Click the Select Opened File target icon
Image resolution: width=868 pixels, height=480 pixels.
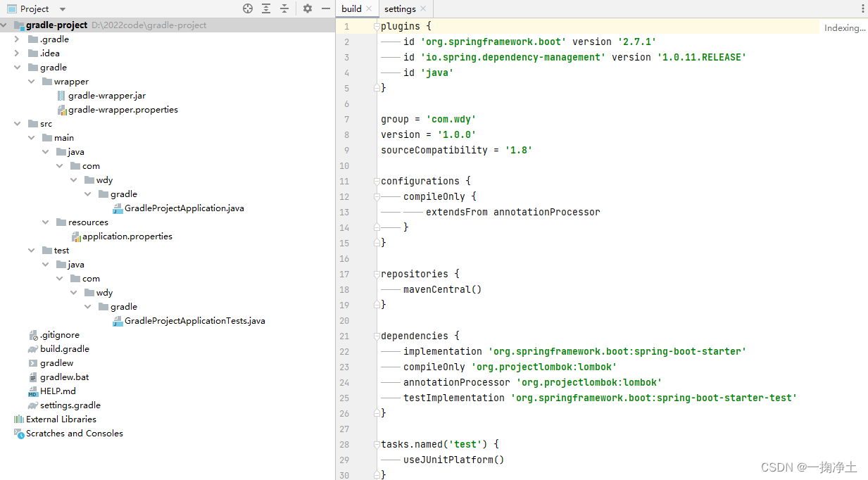247,8
